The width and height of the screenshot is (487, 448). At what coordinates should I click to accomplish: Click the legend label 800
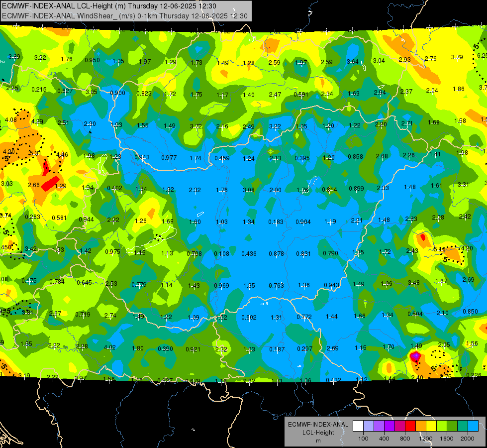405,439
